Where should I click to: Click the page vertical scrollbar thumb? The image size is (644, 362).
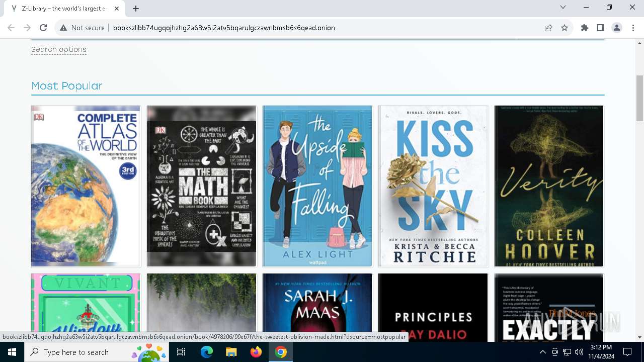click(639, 98)
